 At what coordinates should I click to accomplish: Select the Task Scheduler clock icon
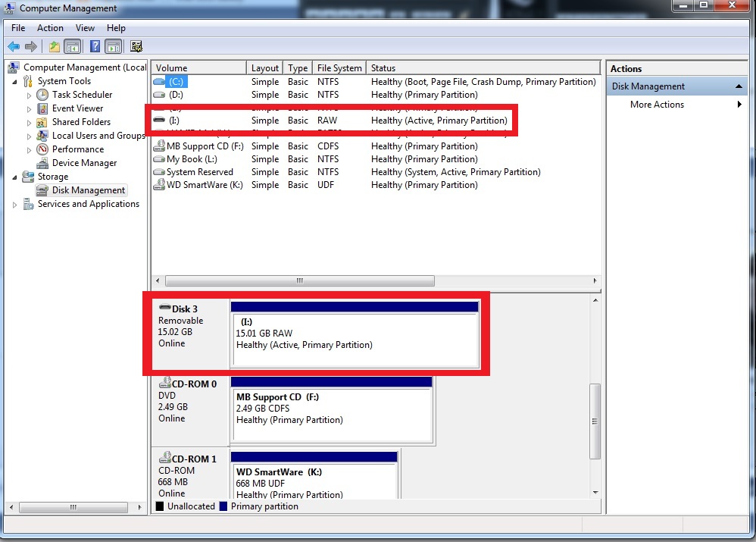[x=43, y=95]
